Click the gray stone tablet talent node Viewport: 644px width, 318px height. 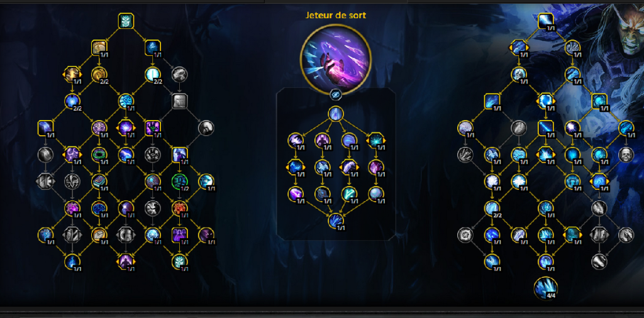pos(179,101)
